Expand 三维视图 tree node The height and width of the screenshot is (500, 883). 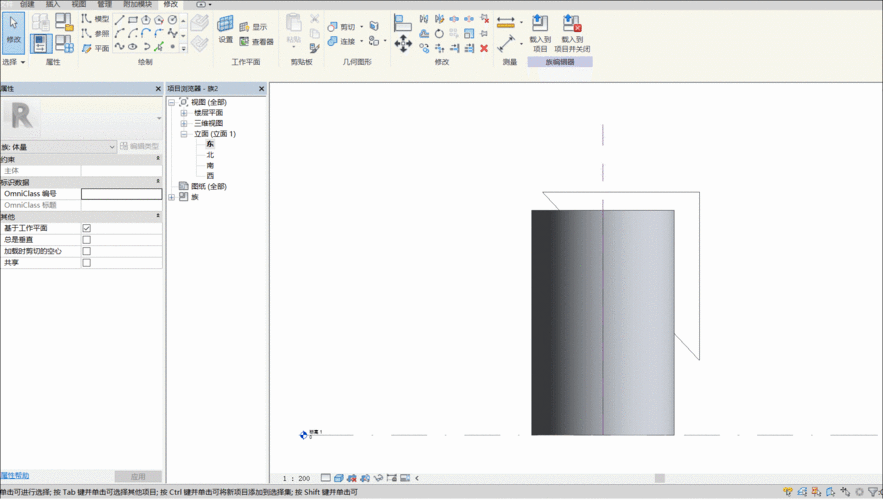point(184,123)
